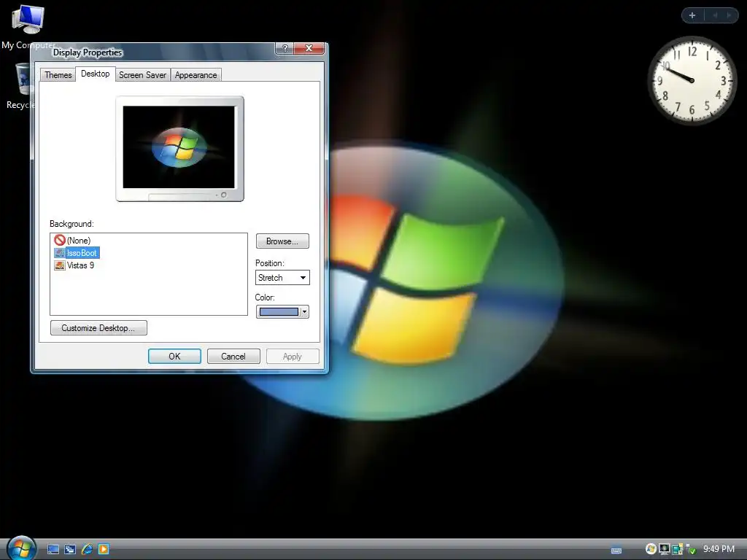
Task: Click the blue Color swatch
Action: pos(279,311)
